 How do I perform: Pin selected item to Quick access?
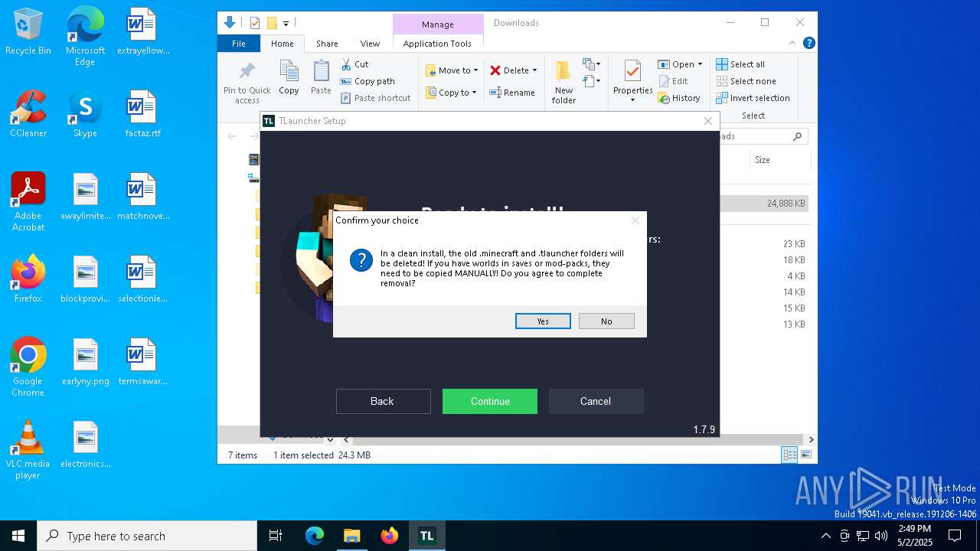point(247,83)
